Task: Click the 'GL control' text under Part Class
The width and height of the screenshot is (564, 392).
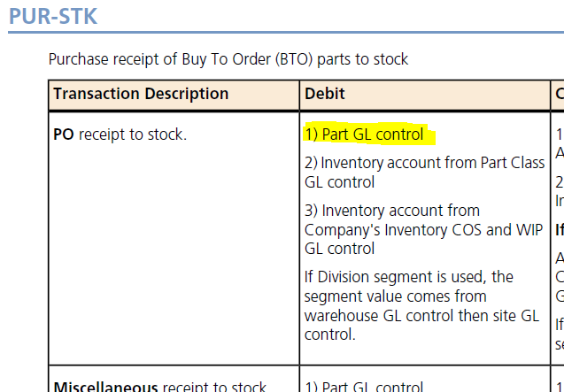Action: [340, 182]
